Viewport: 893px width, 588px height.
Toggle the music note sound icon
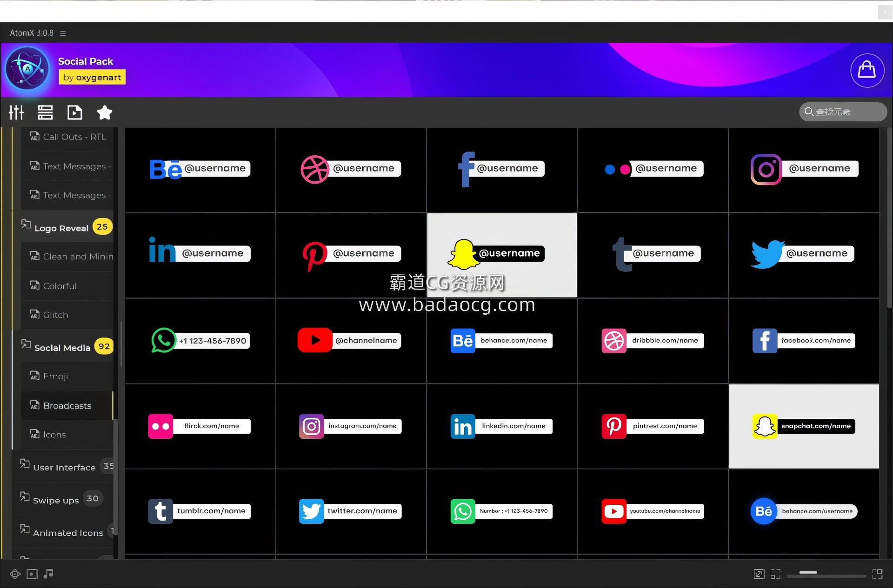tap(48, 574)
